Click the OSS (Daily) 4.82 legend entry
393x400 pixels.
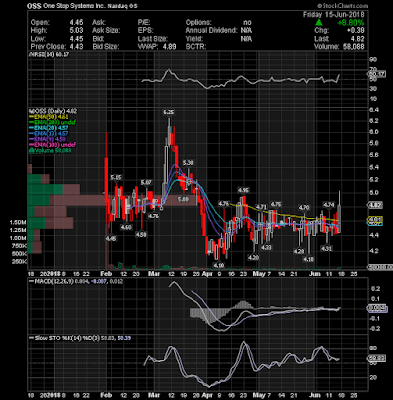[54, 111]
